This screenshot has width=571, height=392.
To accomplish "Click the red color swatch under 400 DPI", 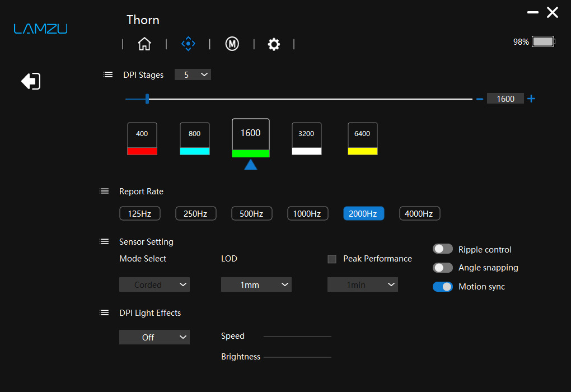I will tap(142, 151).
